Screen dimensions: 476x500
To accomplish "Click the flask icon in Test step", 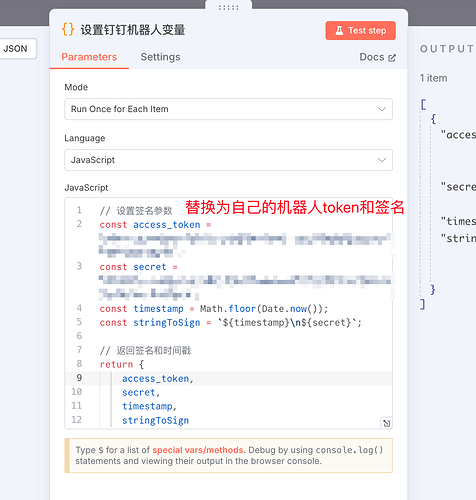I will click(339, 31).
